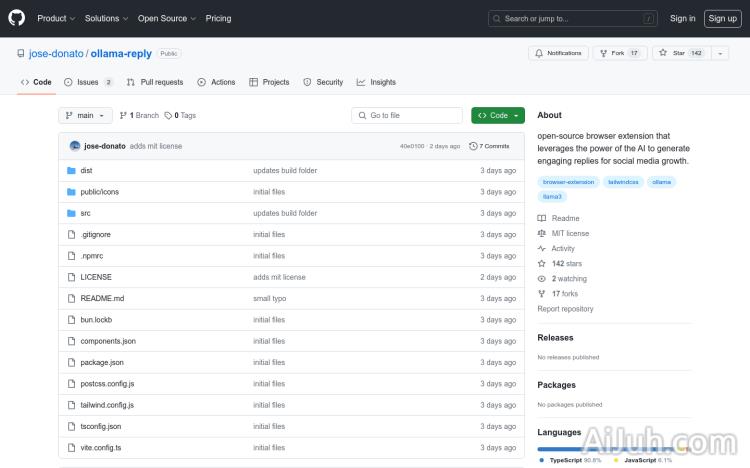Click the LICENSE file icon
This screenshot has height=468, width=750.
tap(71, 277)
